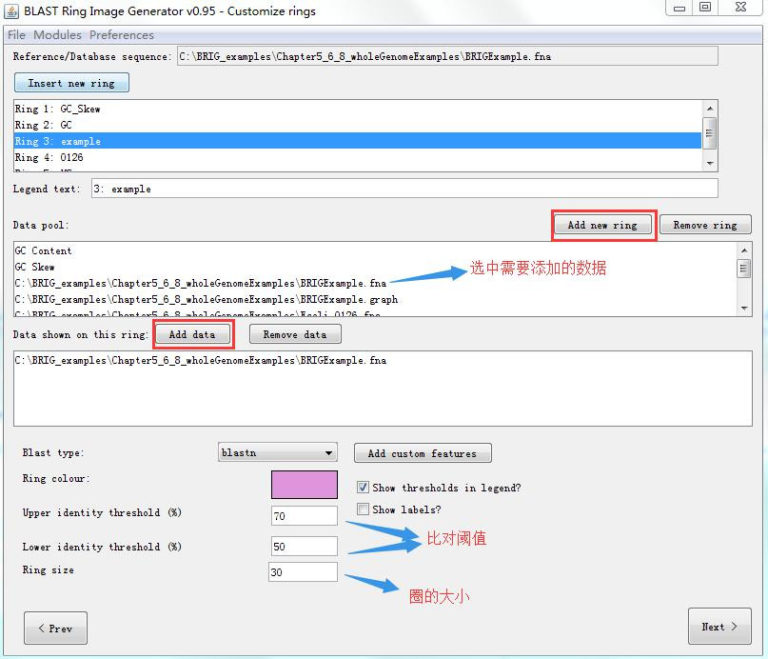Screen dimensions: 768x659
Task: Click the Reference/Database sequence path field
Action: (x=447, y=56)
